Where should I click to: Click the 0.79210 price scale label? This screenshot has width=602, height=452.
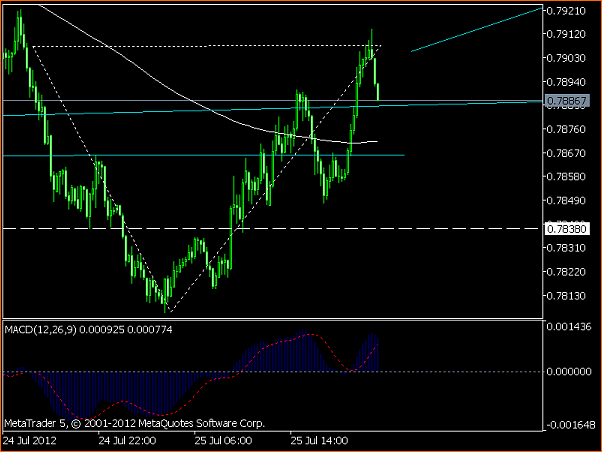(x=566, y=11)
